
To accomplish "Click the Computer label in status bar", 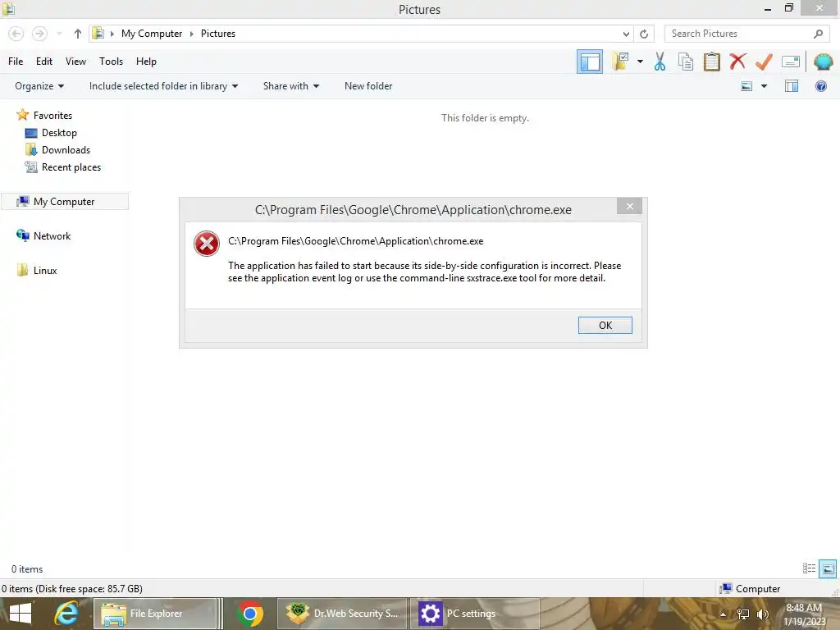I will [x=757, y=588].
